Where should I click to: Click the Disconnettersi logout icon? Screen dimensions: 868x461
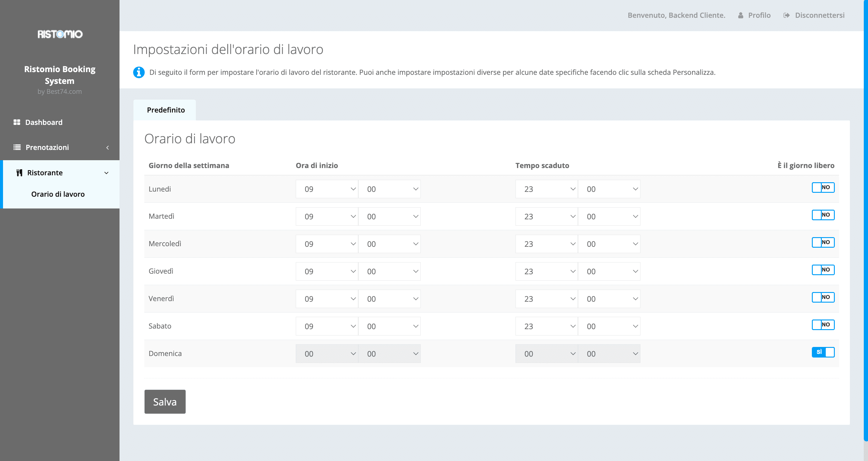pyautogui.click(x=787, y=15)
